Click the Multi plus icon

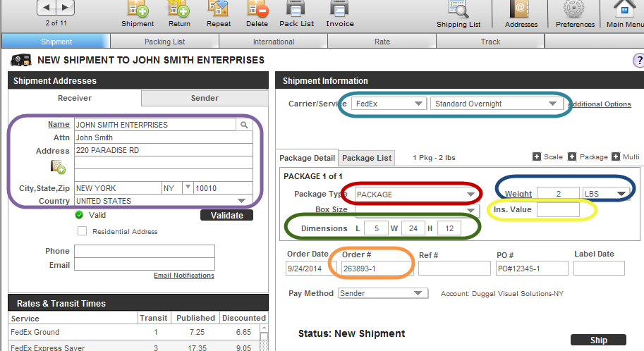click(x=615, y=156)
